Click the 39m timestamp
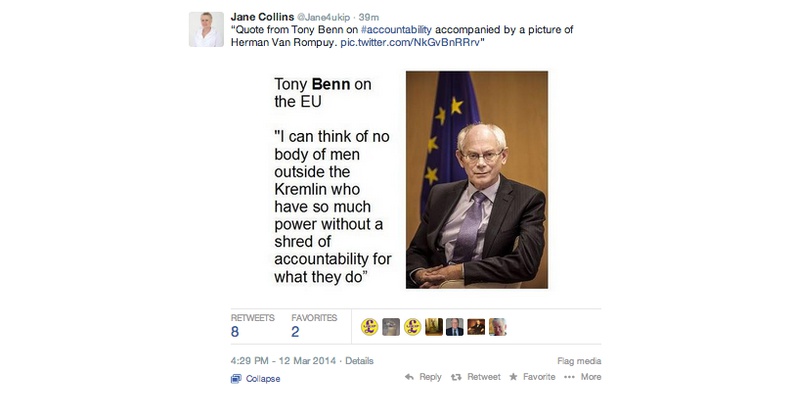 [369, 17]
